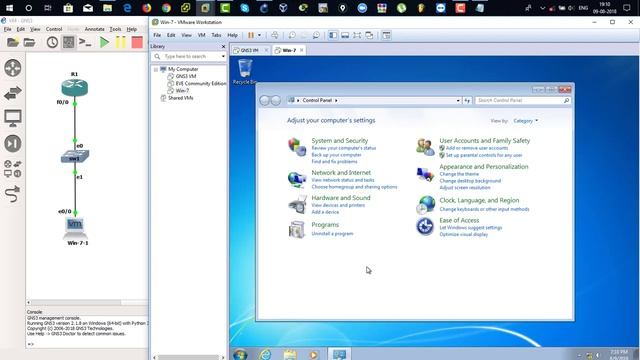Browse switches device category in GNS3
The height and width of the screenshot is (360, 640).
point(13,93)
